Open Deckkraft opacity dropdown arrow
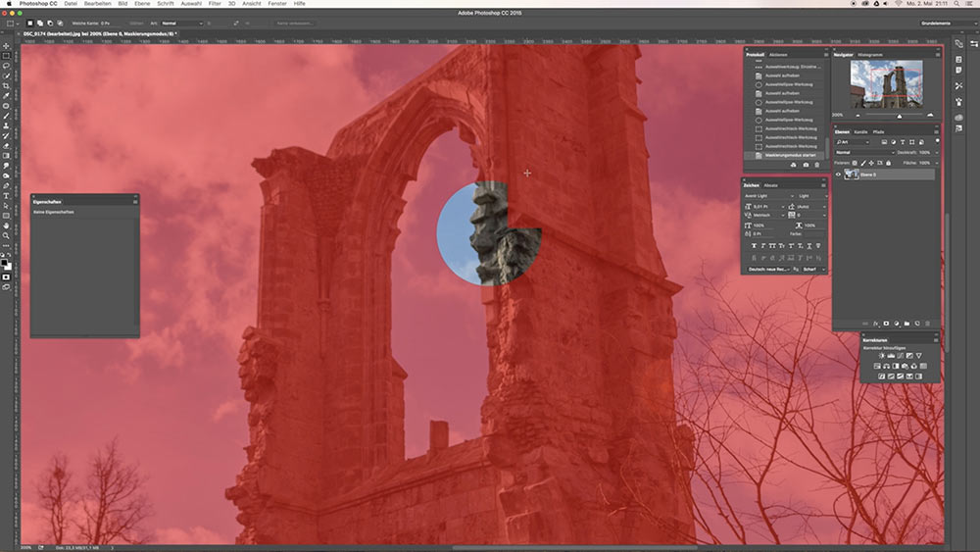The width and height of the screenshot is (980, 552). pyautogui.click(x=937, y=153)
